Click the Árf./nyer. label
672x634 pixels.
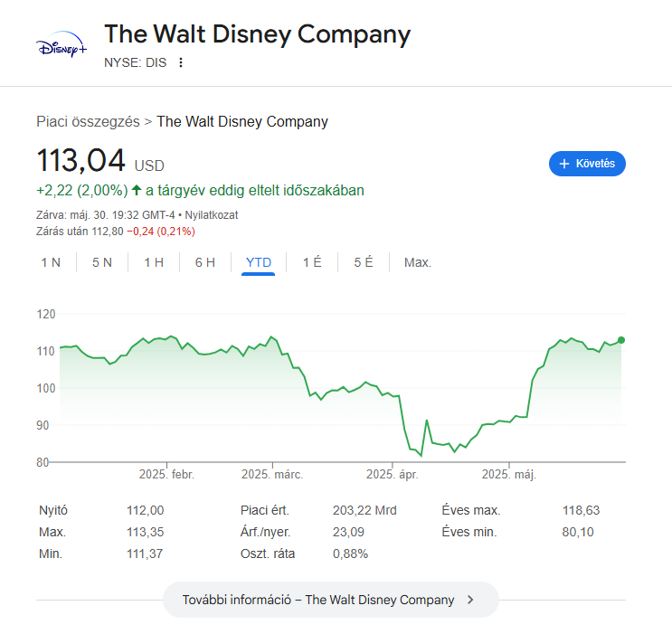265,532
